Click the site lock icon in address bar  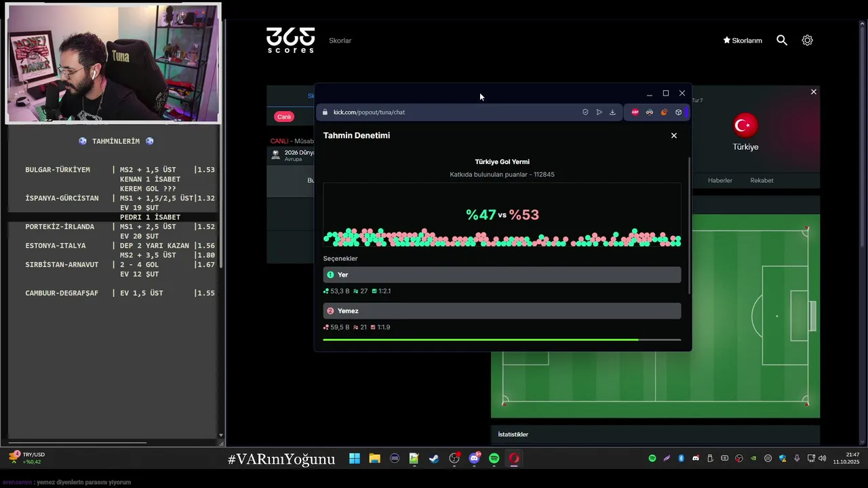[325, 113]
